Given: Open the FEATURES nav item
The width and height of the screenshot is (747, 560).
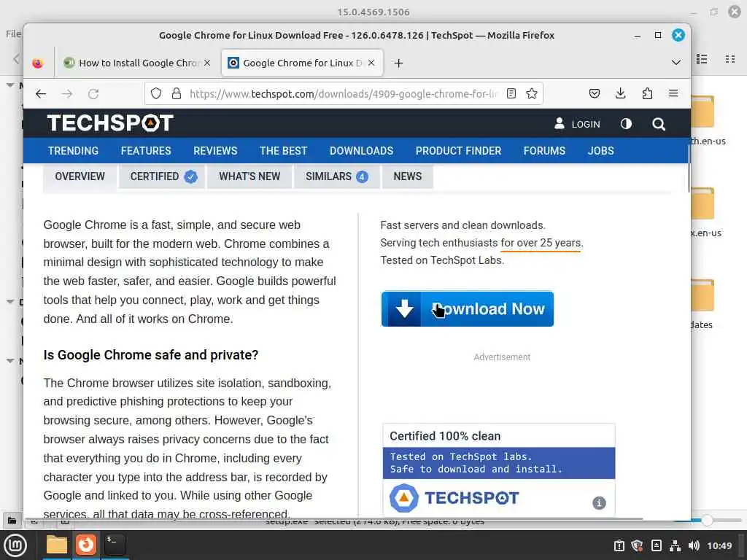Looking at the screenshot, I should pos(146,150).
